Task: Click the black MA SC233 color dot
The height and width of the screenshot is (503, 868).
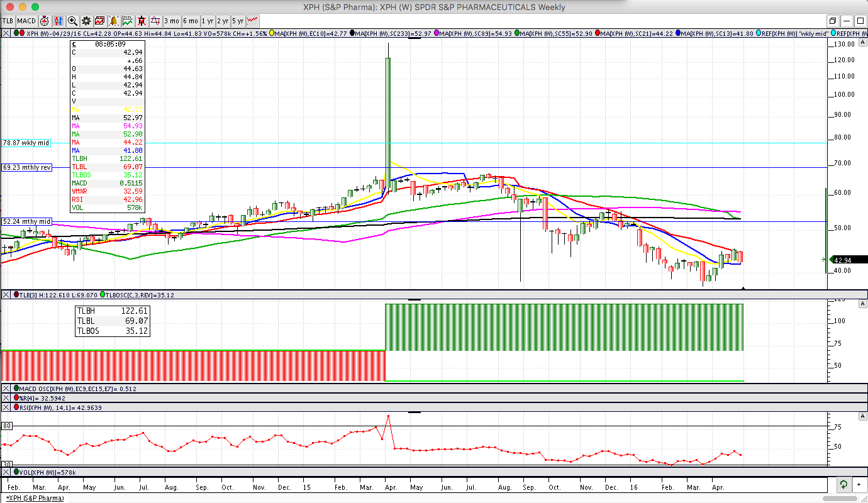Action: tap(352, 33)
